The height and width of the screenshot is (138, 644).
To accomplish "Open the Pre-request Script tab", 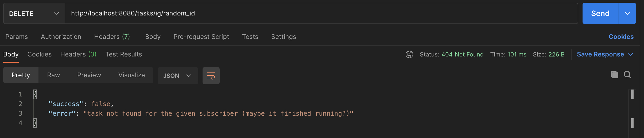I will point(201,37).
